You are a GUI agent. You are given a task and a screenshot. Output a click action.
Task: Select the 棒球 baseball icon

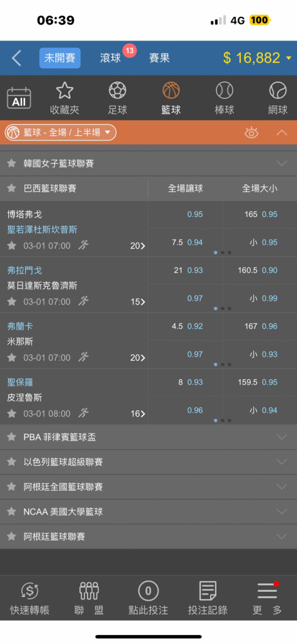pyautogui.click(x=224, y=90)
